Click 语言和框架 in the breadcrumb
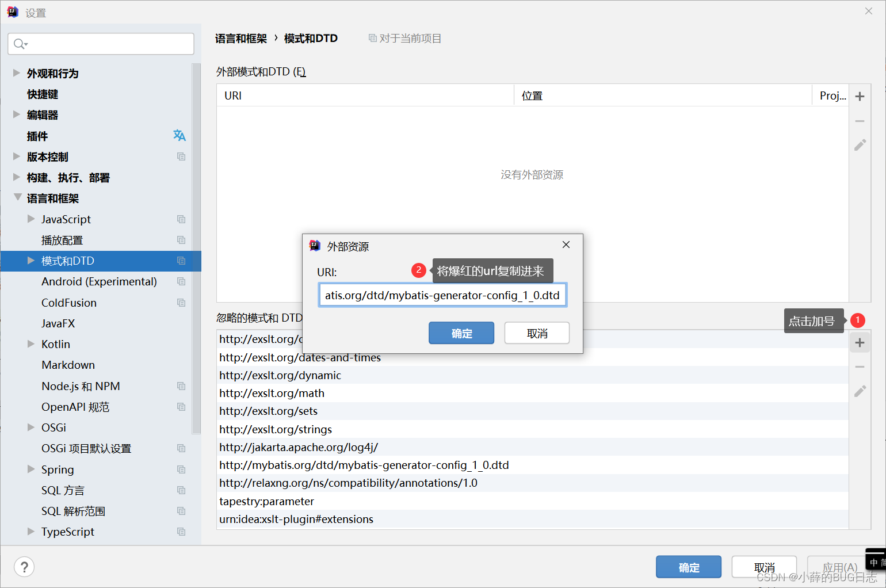 tap(241, 39)
